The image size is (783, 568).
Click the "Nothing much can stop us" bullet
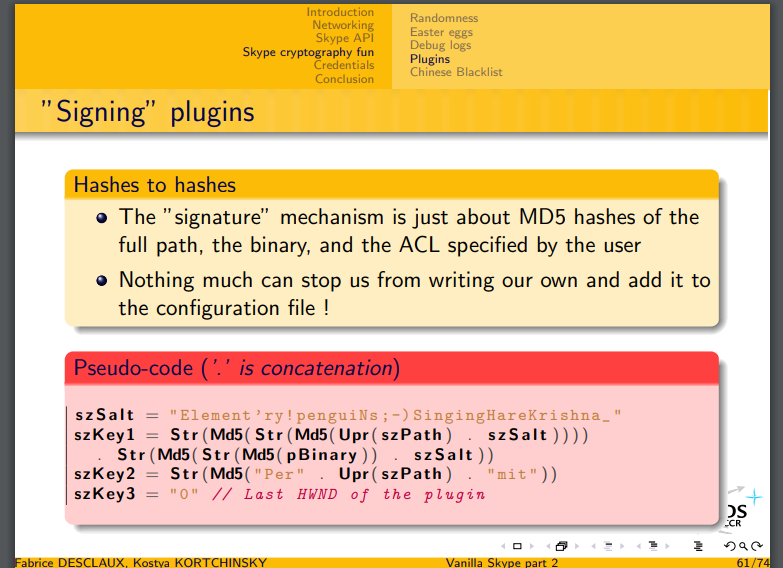coord(414,294)
